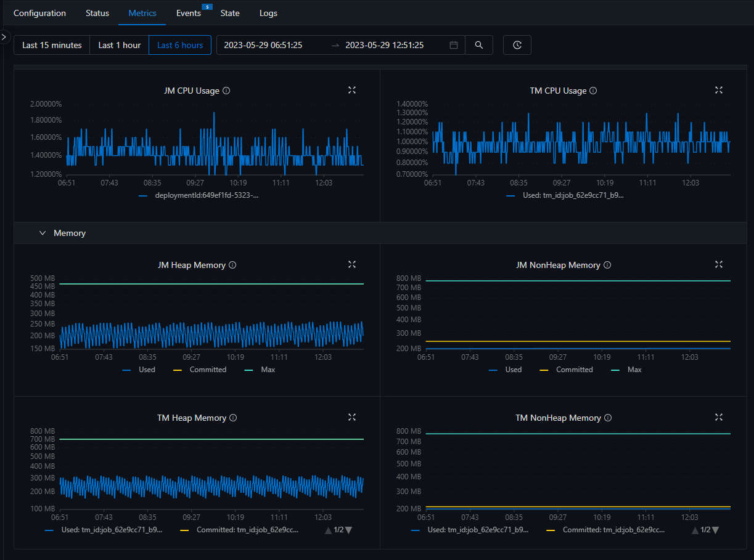Expand the collapsed left sidebar panel
Image resolution: width=754 pixels, height=560 pixels.
pos(4,37)
